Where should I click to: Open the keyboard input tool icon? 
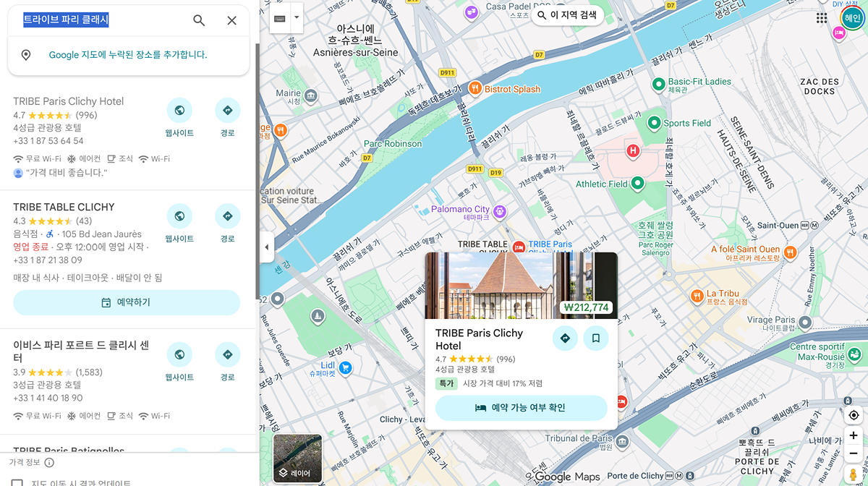point(280,17)
